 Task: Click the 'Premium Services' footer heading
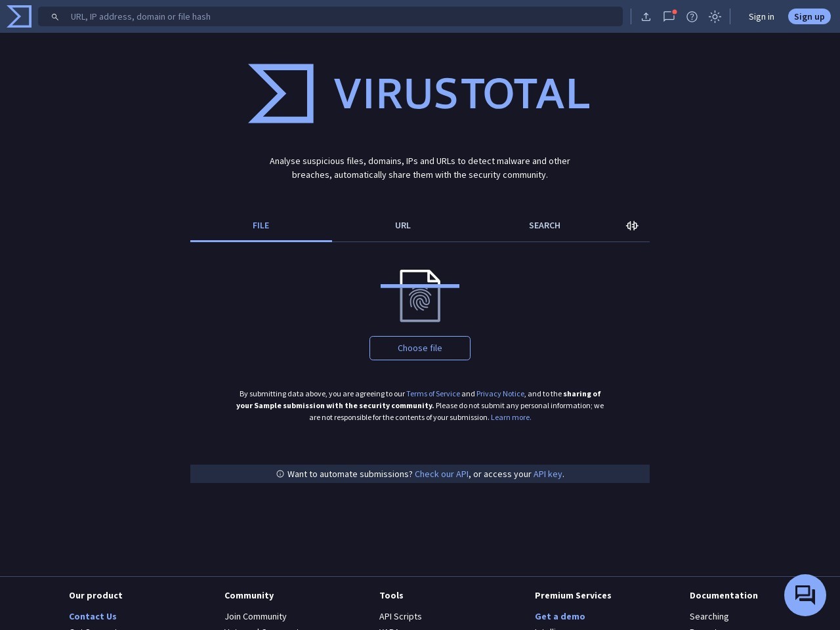(573, 595)
